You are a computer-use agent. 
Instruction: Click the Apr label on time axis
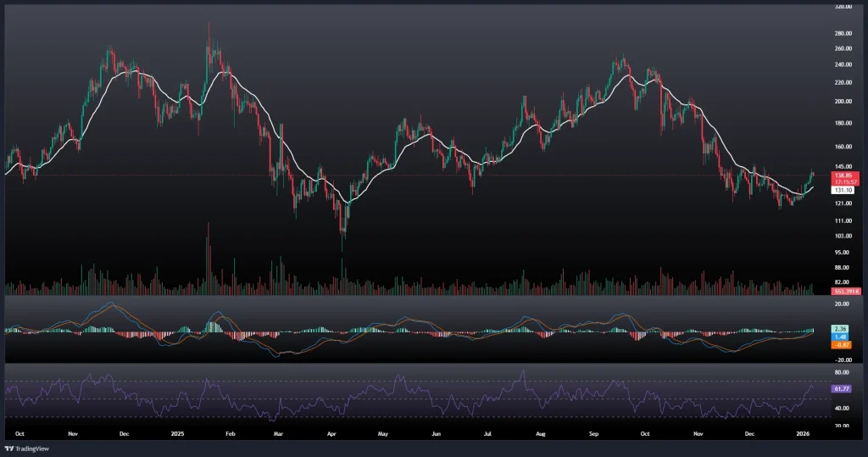[x=331, y=432]
